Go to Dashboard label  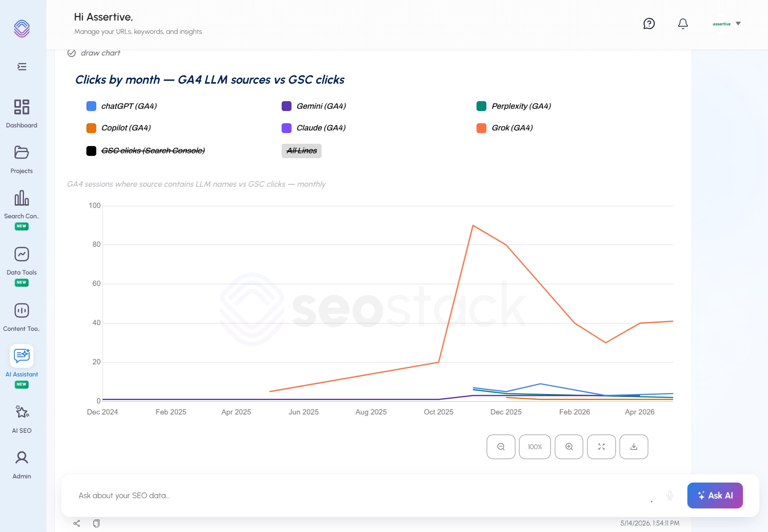22,125
